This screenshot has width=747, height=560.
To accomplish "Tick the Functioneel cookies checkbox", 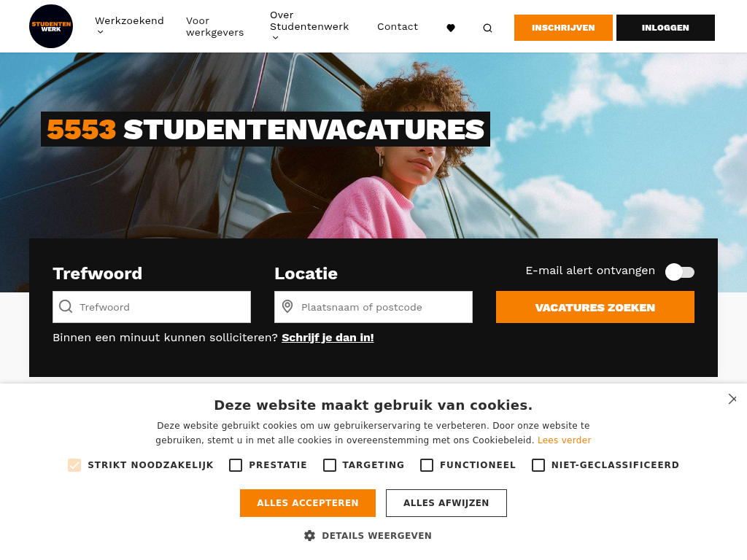I will point(427,465).
